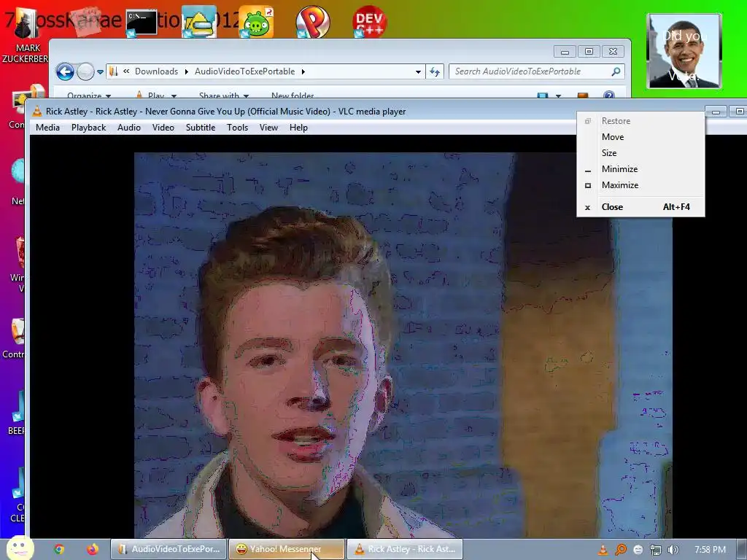Open the MARK ZUCKERBERG desktop icon
This screenshot has height=560, width=747.
[x=26, y=36]
